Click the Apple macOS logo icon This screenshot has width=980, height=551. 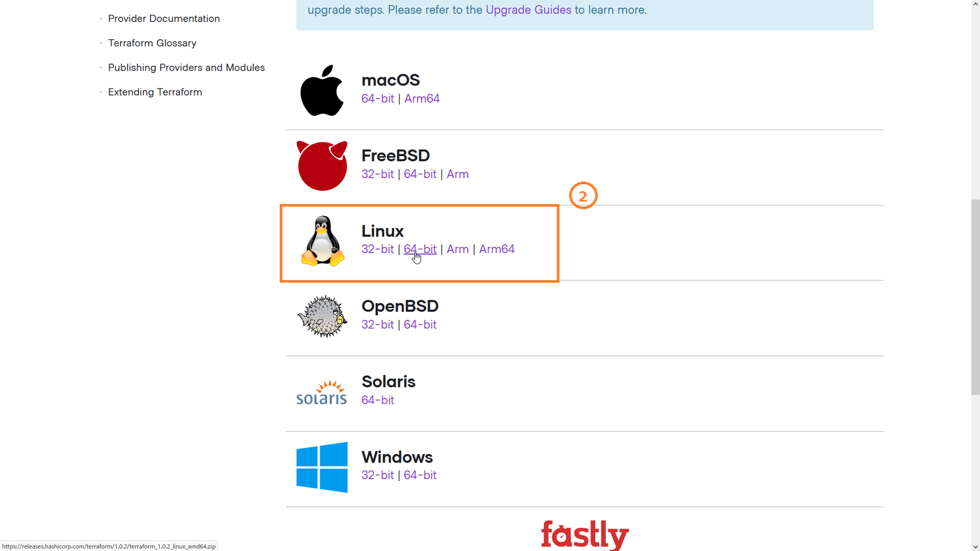click(322, 90)
